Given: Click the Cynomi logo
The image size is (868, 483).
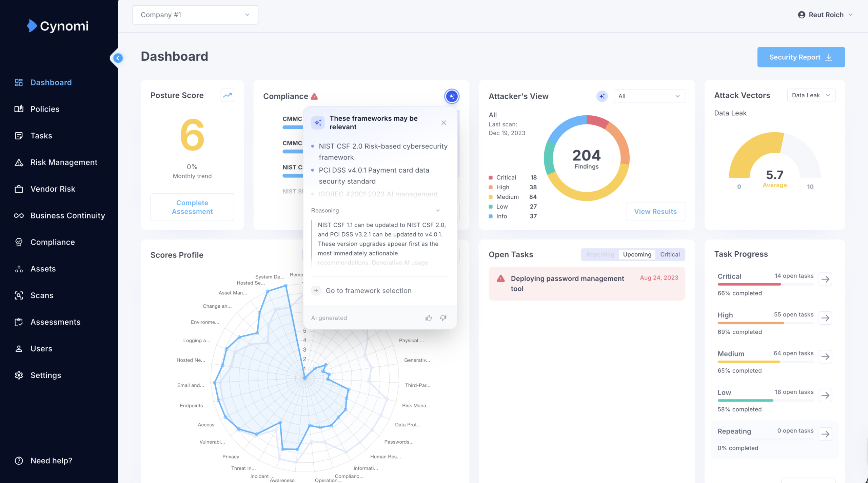Looking at the screenshot, I should 58,26.
